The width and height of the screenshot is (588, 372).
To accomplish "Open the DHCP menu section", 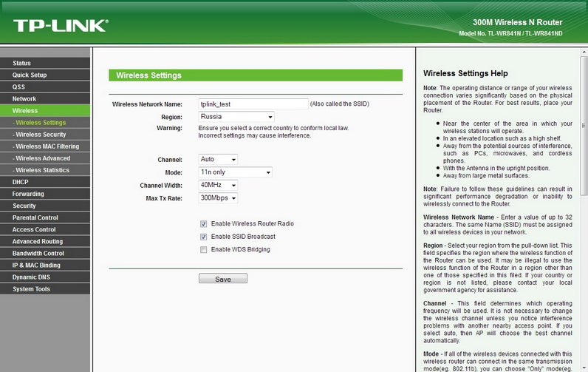I will [21, 182].
